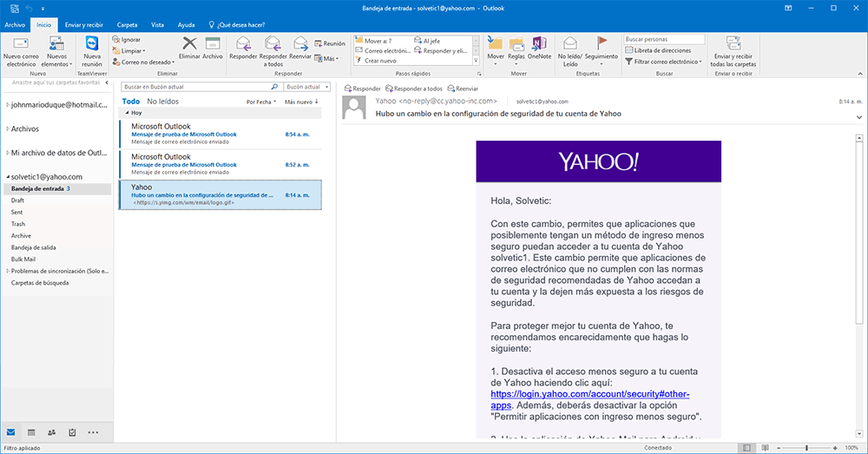Click Responder a todos in reading pane

click(x=414, y=89)
